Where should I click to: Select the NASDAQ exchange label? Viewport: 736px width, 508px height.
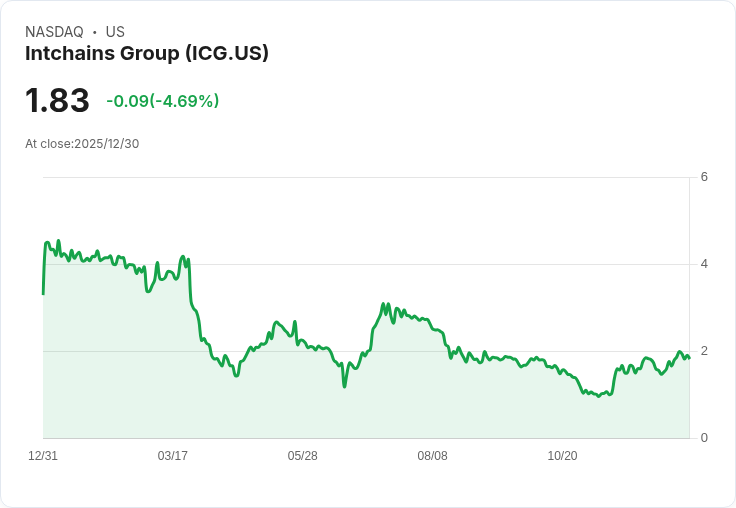coord(54,32)
